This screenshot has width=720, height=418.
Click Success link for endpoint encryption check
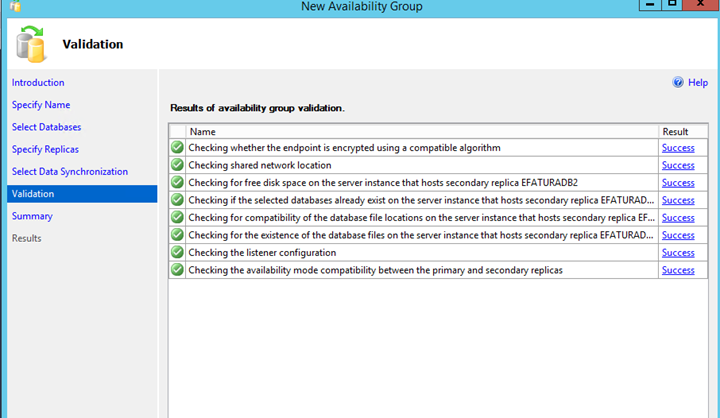click(677, 148)
